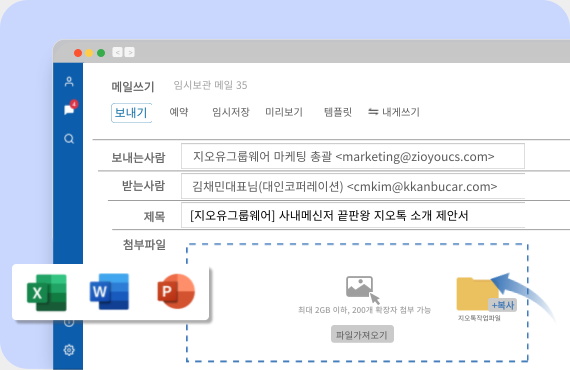The width and height of the screenshot is (570, 370).
Task: Go forward with the right arrow button
Action: [x=130, y=52]
